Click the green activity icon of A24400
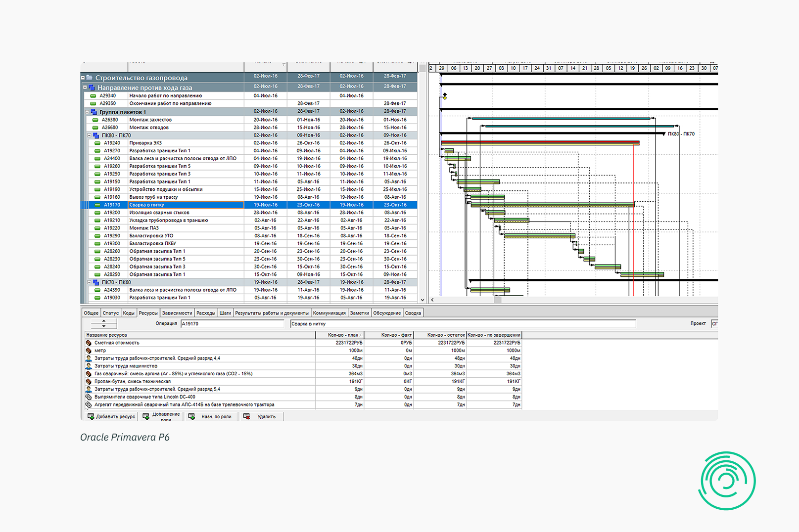 tap(97, 159)
